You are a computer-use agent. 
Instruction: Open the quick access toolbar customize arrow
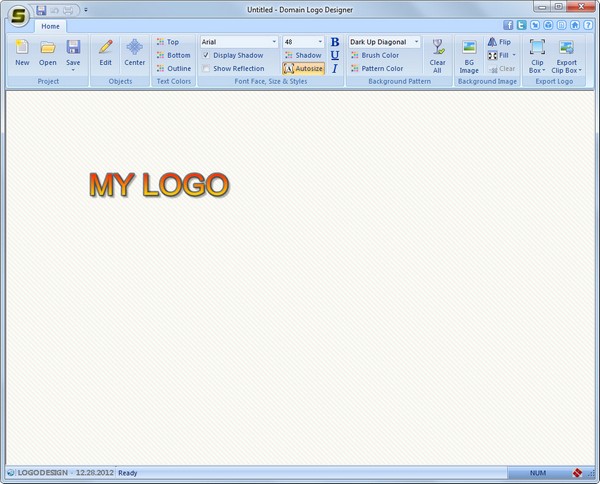pos(86,10)
